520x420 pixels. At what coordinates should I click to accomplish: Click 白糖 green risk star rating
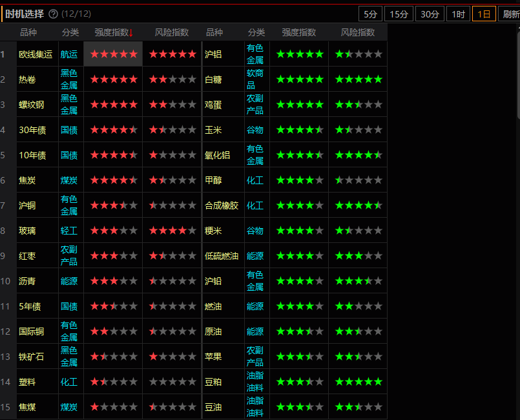[359, 79]
